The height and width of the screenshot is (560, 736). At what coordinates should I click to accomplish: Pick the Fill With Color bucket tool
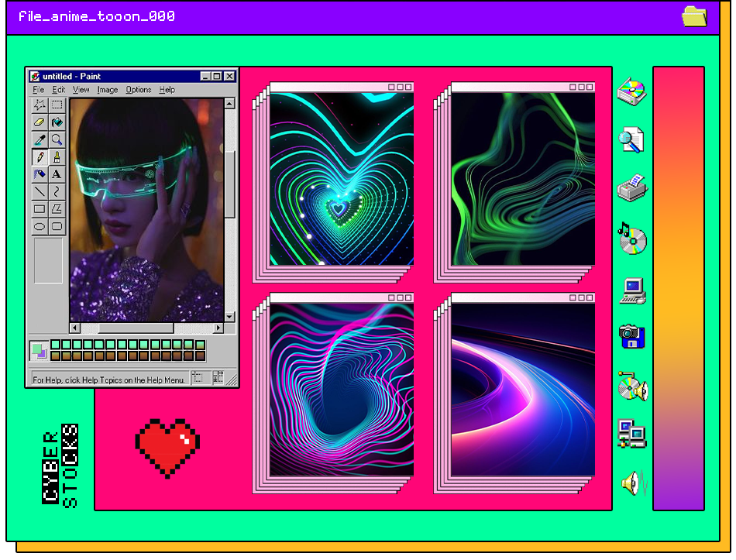57,122
